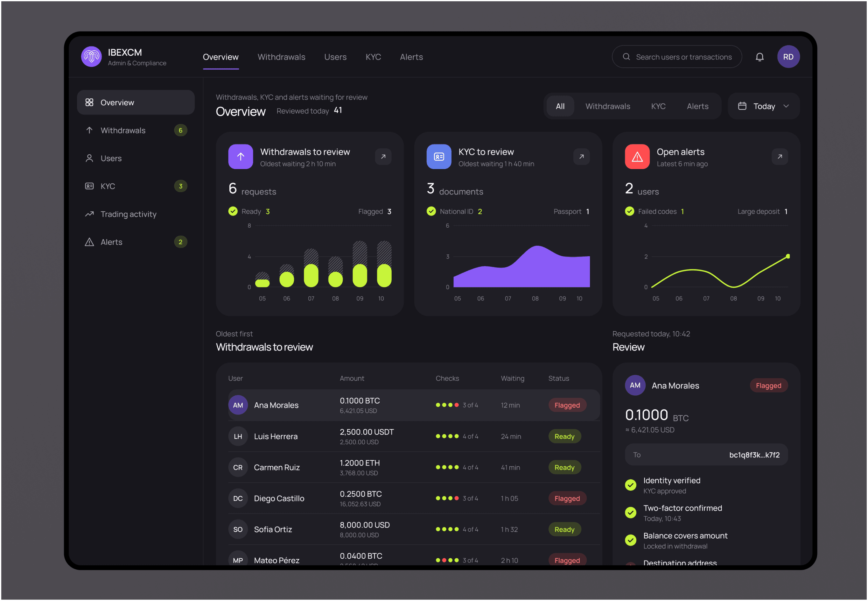Select the All filter

point(560,107)
